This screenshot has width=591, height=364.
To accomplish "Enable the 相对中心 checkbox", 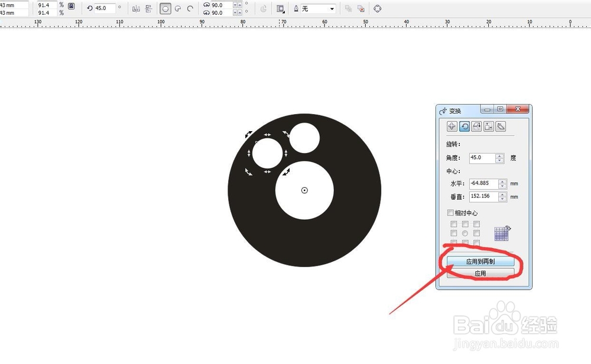I will [450, 212].
